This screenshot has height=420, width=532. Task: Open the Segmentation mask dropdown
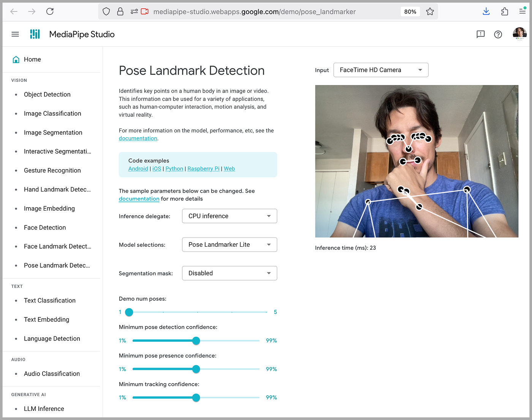tap(229, 273)
